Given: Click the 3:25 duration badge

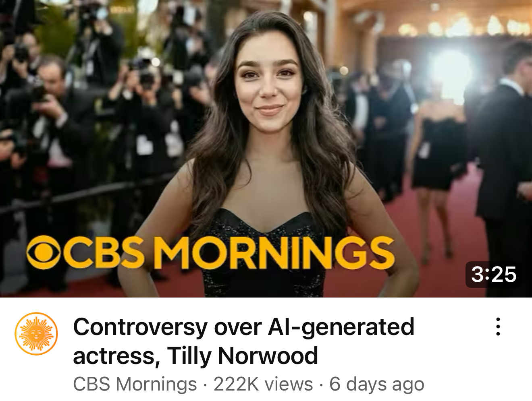Looking at the screenshot, I should (x=494, y=275).
